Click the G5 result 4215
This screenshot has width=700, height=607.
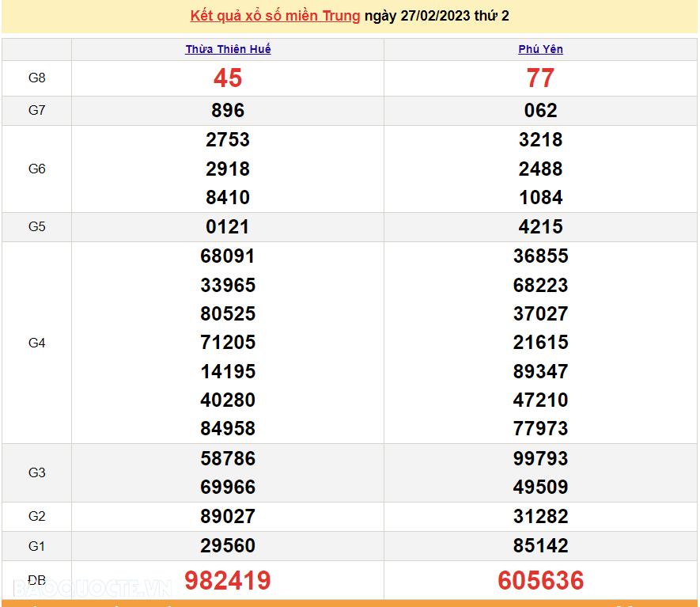coord(540,226)
